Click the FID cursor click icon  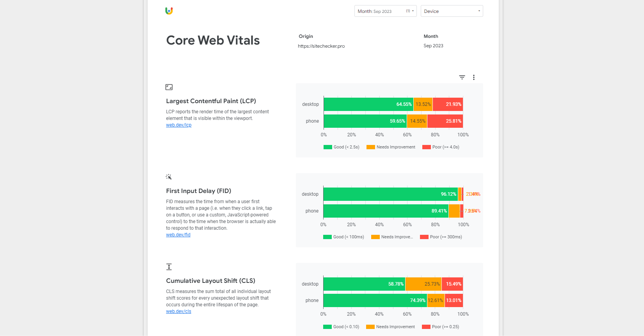point(169,177)
